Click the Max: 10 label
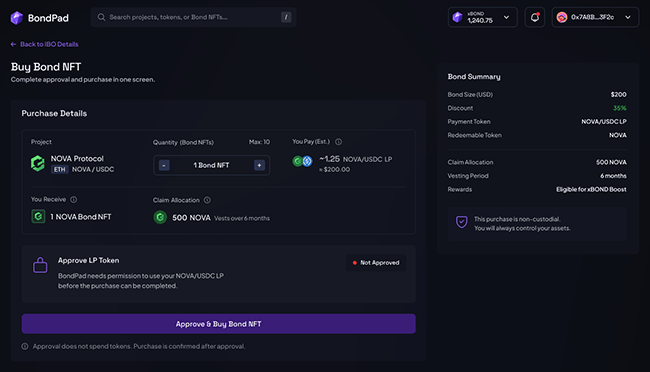 259,142
